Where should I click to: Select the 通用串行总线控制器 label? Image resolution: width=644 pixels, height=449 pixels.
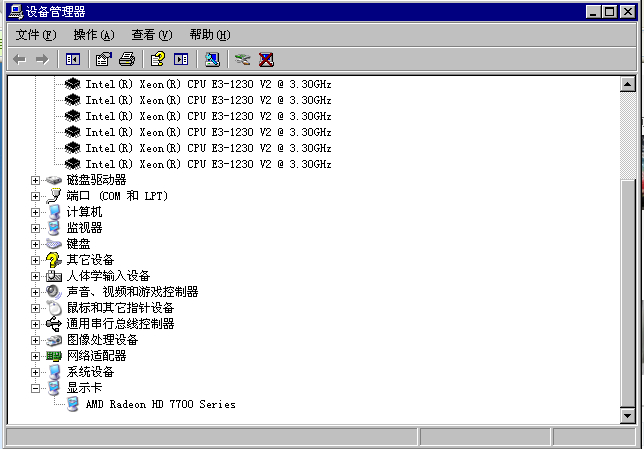pyautogui.click(x=120, y=324)
